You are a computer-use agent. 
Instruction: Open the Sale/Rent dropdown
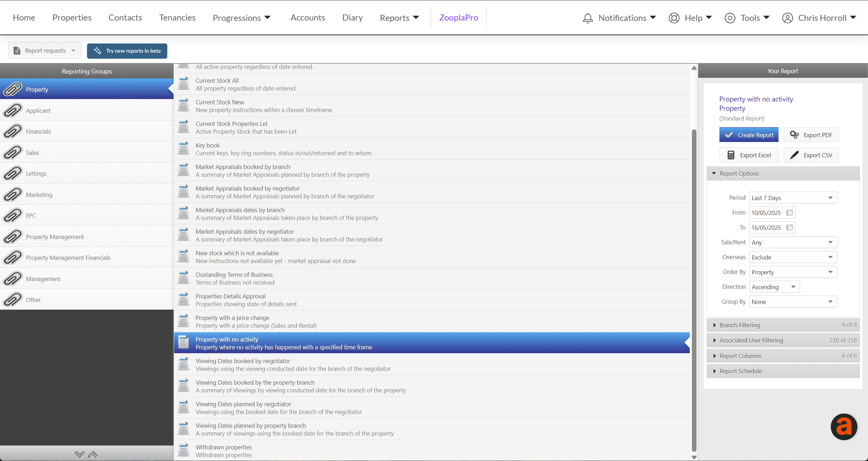(793, 242)
